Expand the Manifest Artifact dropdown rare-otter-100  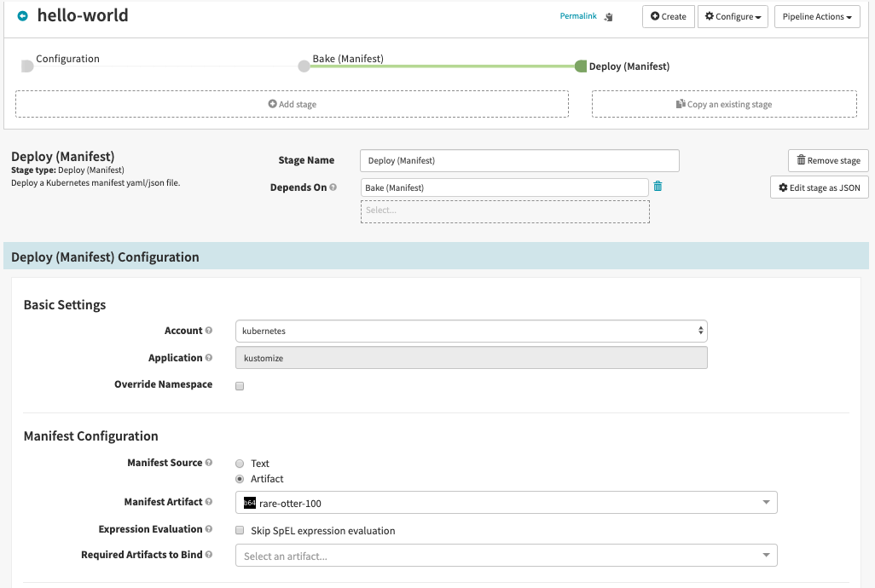tap(506, 503)
